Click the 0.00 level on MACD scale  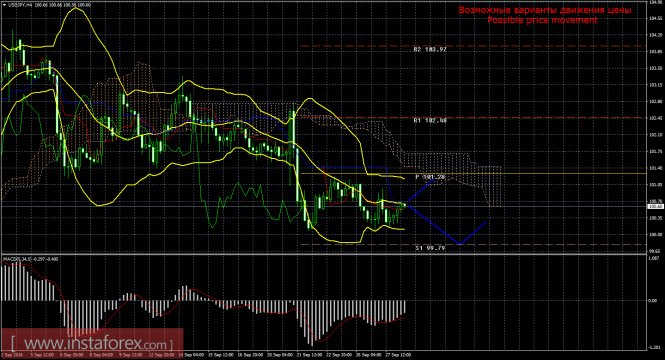click(653, 301)
